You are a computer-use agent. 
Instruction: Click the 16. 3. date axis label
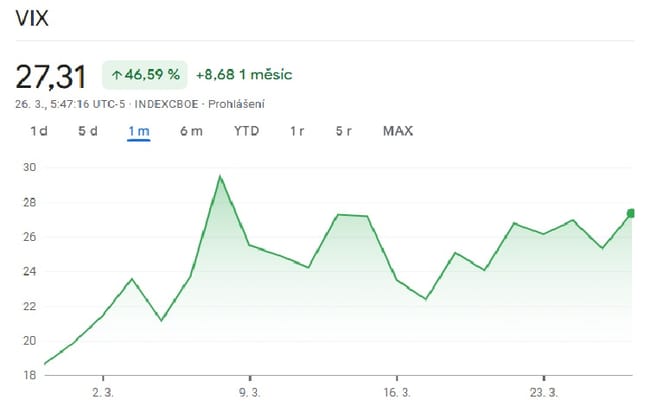click(x=396, y=392)
